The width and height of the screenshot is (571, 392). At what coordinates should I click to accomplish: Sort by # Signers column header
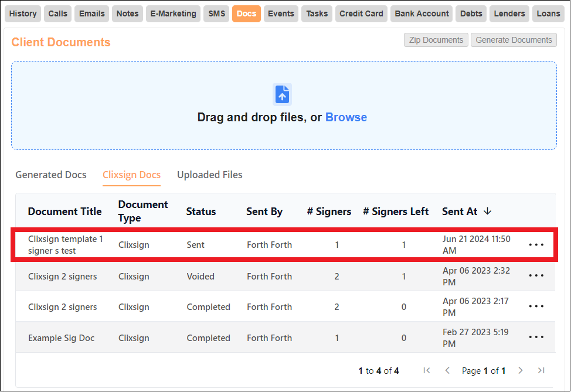329,212
